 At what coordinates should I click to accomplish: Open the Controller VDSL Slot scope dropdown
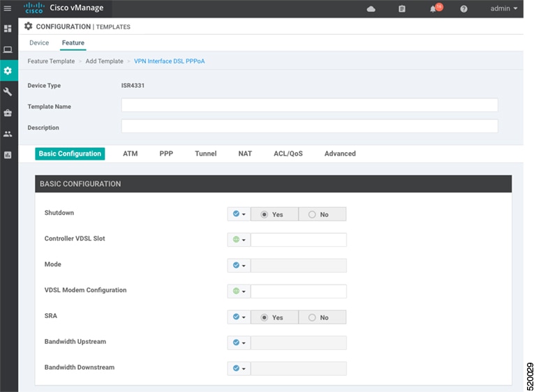click(239, 240)
